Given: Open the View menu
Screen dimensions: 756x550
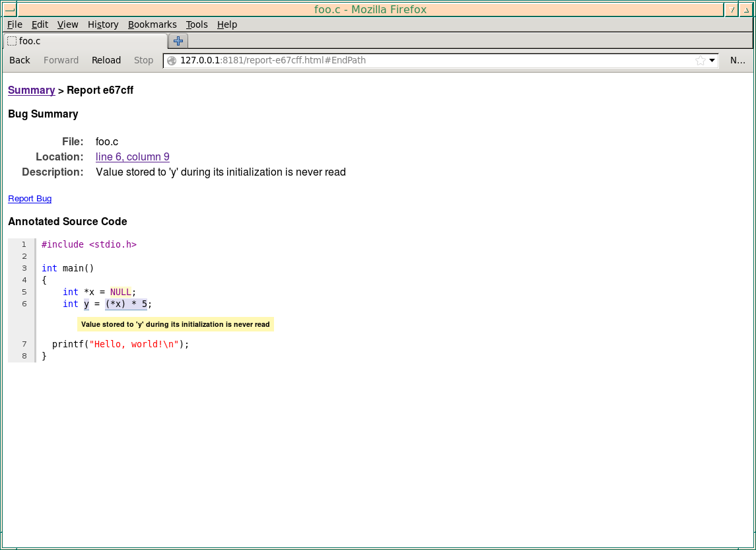Looking at the screenshot, I should [67, 24].
